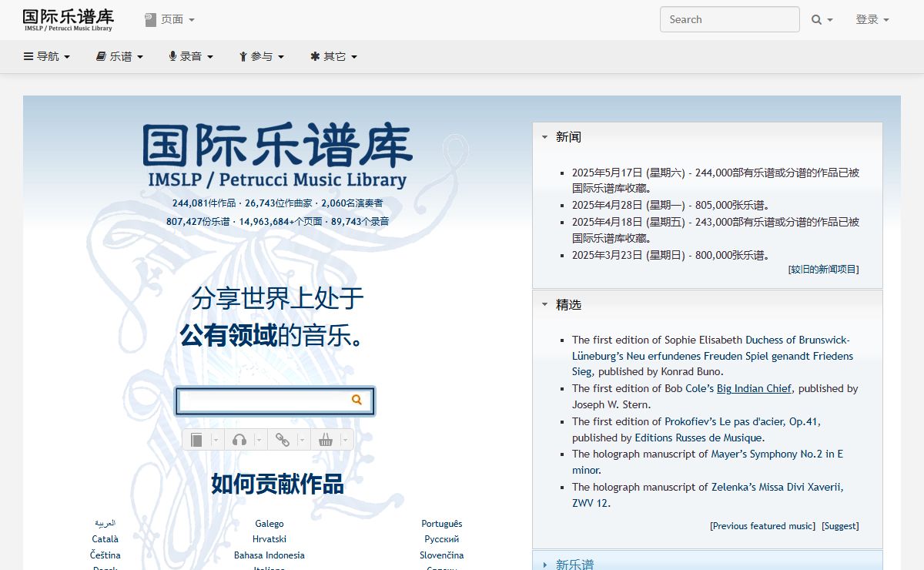Click the 26,743位作曲家 composers count
924x570 pixels.
(x=279, y=203)
